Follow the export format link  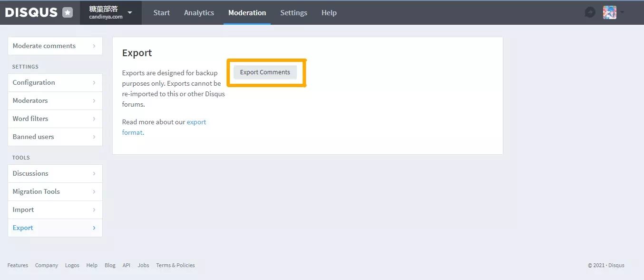point(164,127)
